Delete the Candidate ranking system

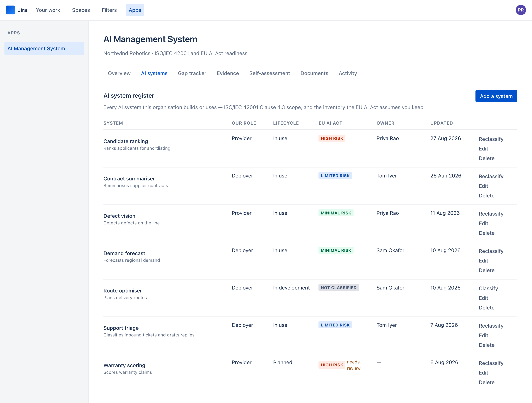487,158
